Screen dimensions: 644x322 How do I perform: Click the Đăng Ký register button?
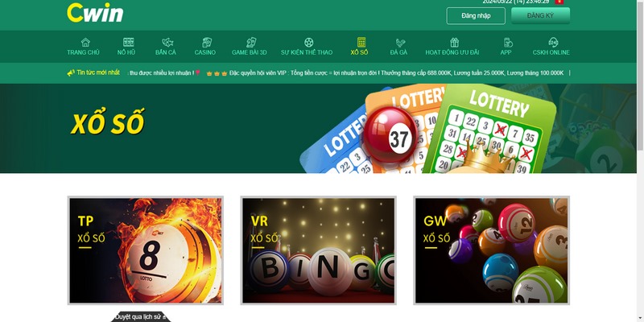click(x=540, y=15)
